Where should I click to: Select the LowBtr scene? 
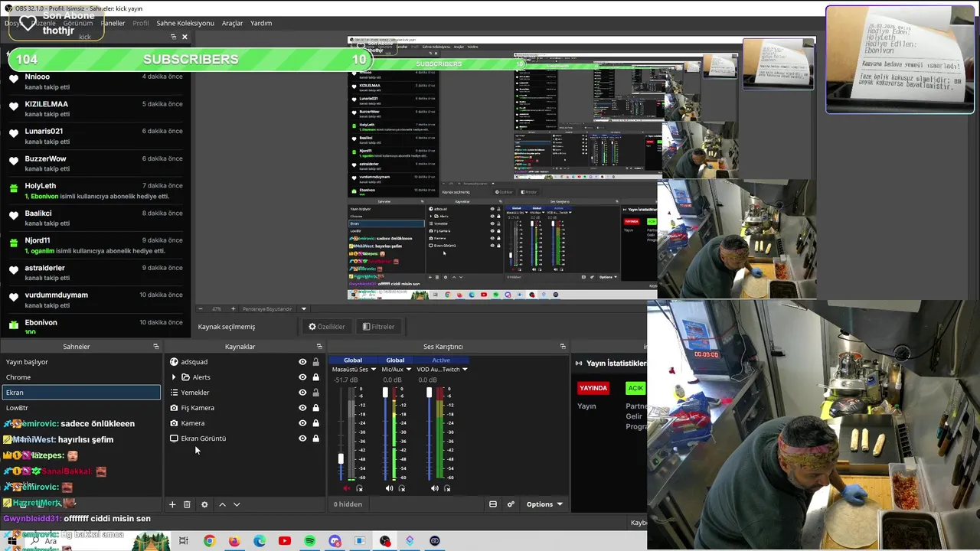tap(80, 408)
